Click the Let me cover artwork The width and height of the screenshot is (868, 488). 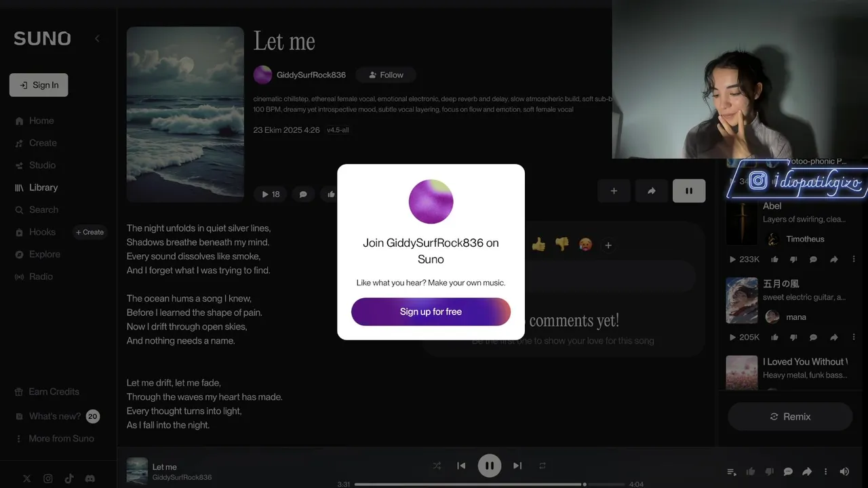pos(185,114)
